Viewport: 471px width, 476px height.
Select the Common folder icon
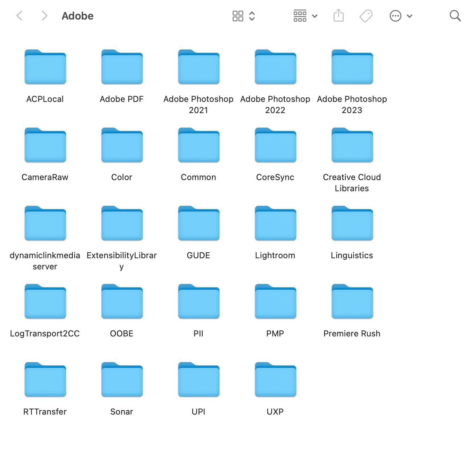point(199,145)
